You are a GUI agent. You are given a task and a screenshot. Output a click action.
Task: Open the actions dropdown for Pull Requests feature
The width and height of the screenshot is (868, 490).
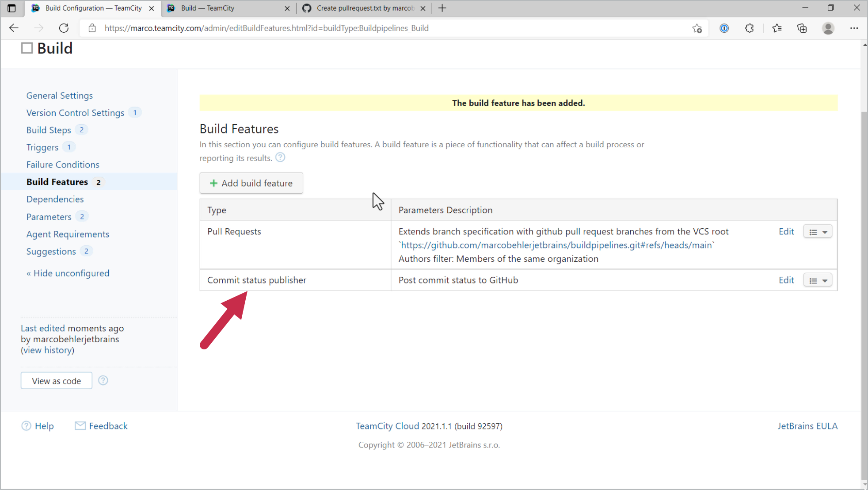[x=818, y=231]
